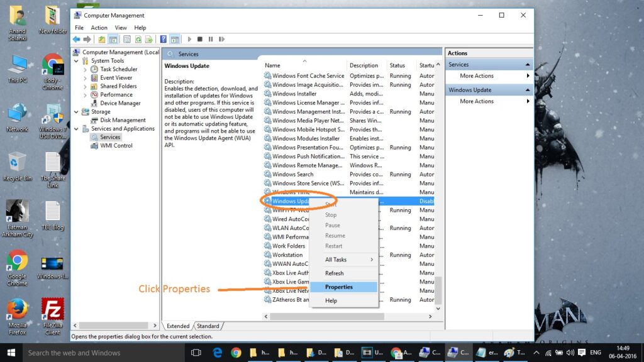Click the Back arrow on the toolbar
This screenshot has width=644, height=362.
coord(76,39)
